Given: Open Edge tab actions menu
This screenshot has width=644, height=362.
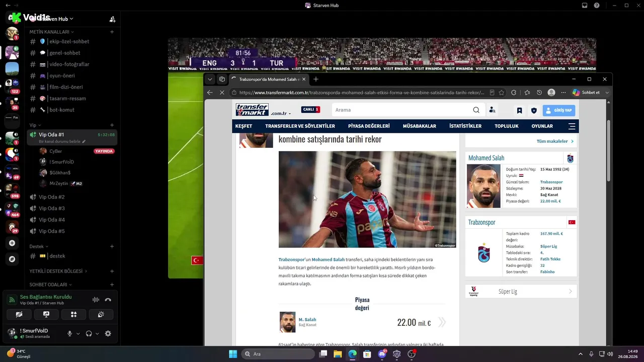Looking at the screenshot, I should [210, 79].
